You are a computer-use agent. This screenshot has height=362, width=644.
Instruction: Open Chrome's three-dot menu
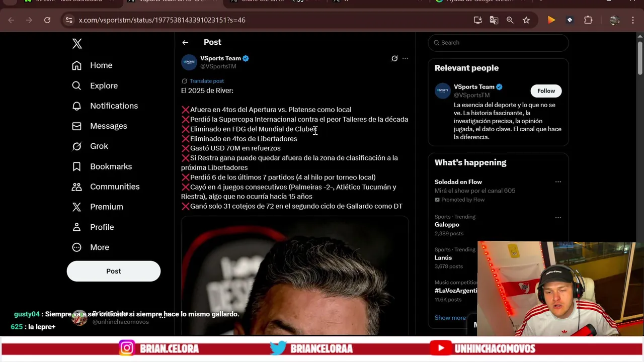[633, 20]
